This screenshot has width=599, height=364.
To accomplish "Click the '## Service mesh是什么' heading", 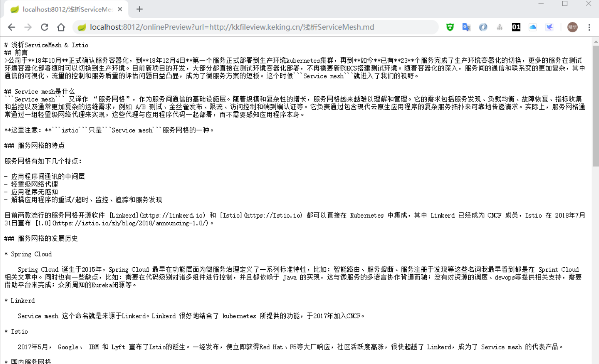I will [39, 91].
